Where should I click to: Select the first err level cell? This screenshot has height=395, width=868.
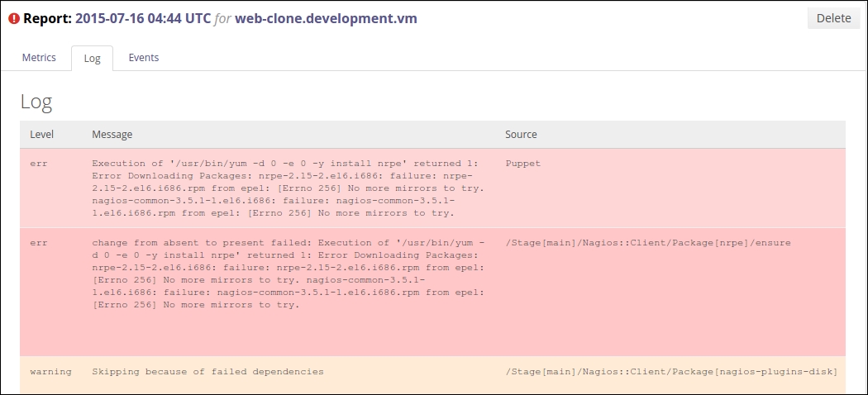38,164
